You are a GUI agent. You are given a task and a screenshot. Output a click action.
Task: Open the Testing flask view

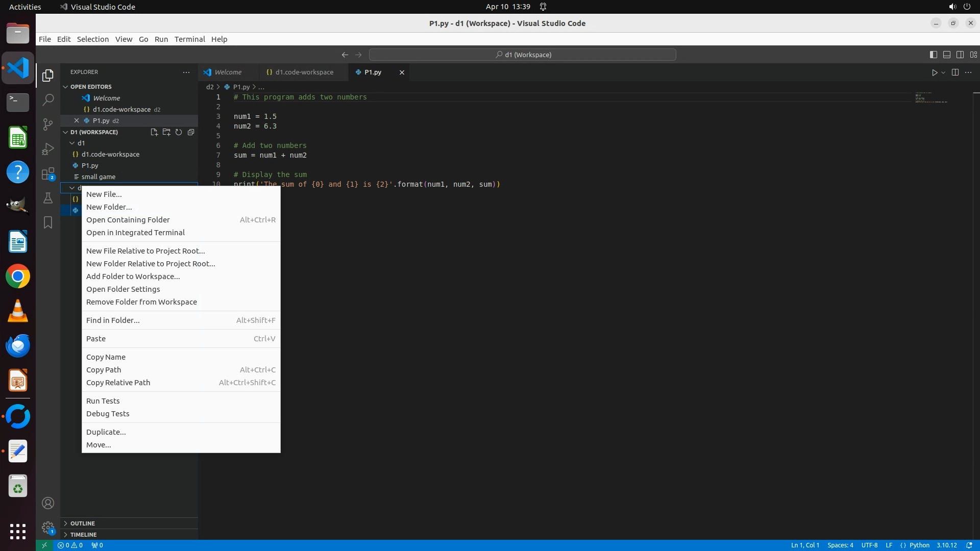coord(48,198)
